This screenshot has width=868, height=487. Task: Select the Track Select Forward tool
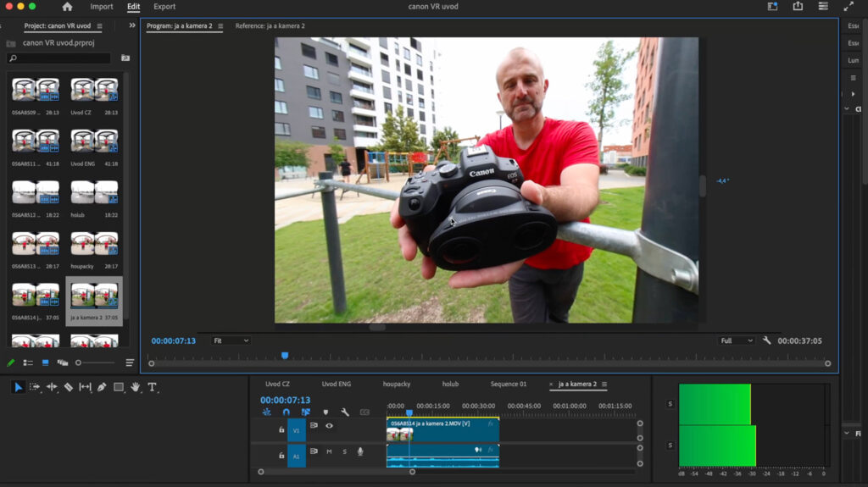tap(35, 387)
